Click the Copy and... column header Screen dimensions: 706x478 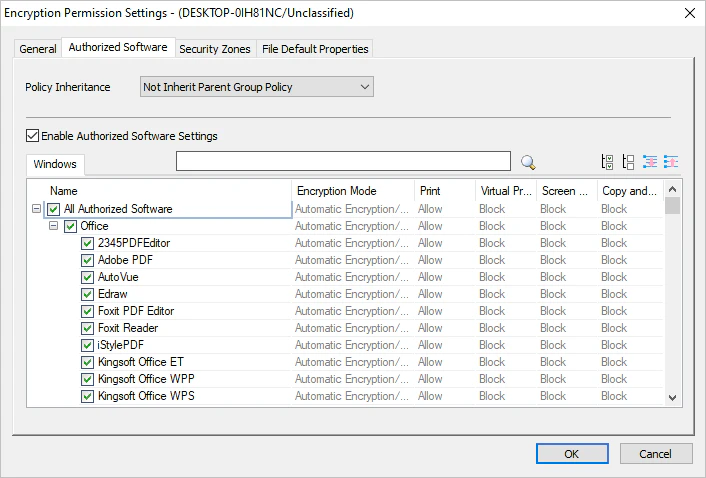point(630,191)
